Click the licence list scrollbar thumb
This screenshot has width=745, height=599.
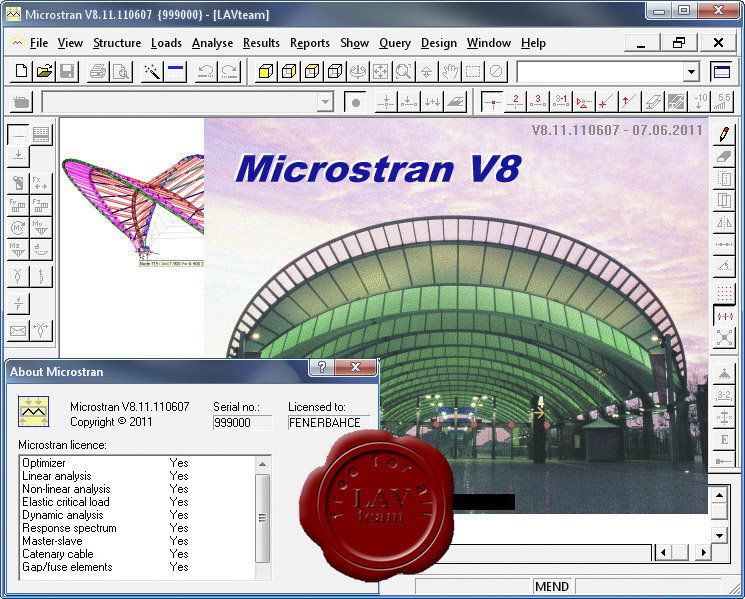pyautogui.click(x=262, y=518)
